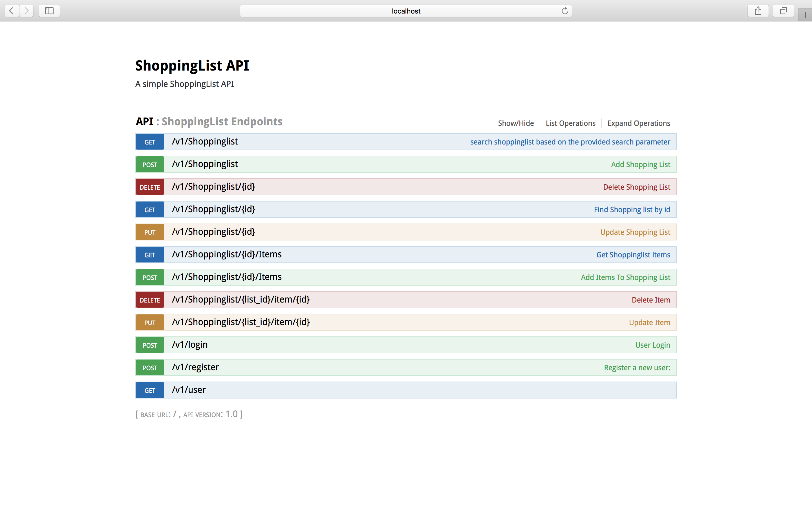The width and height of the screenshot is (812, 508).
Task: Click the DELETE badge for the item endpoint
Action: click(150, 300)
